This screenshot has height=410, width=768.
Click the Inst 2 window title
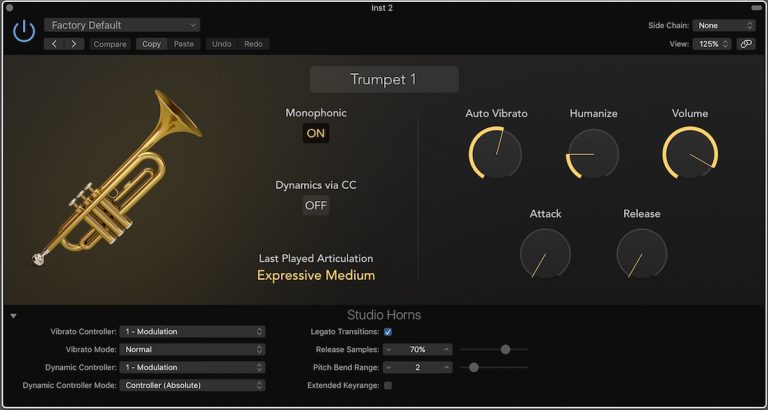click(382, 8)
